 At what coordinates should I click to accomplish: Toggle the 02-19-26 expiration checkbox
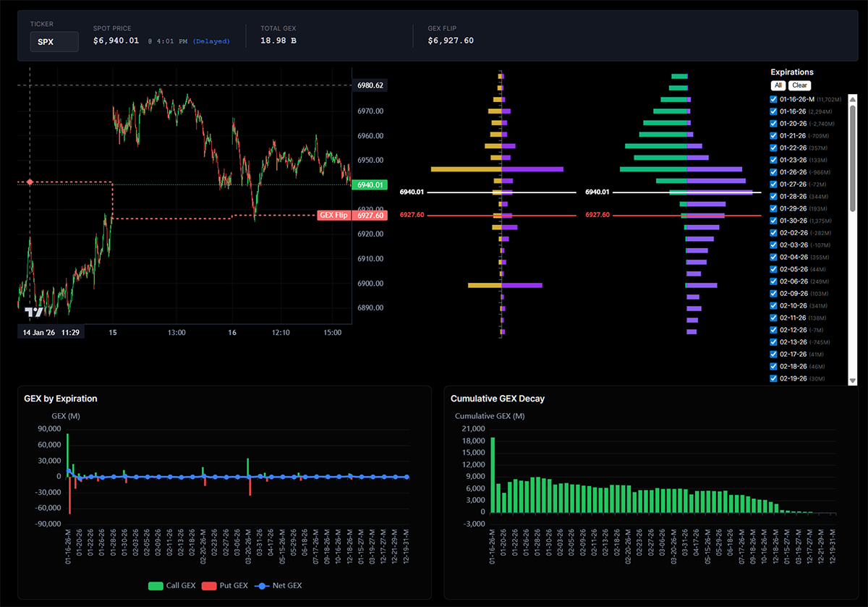(773, 378)
